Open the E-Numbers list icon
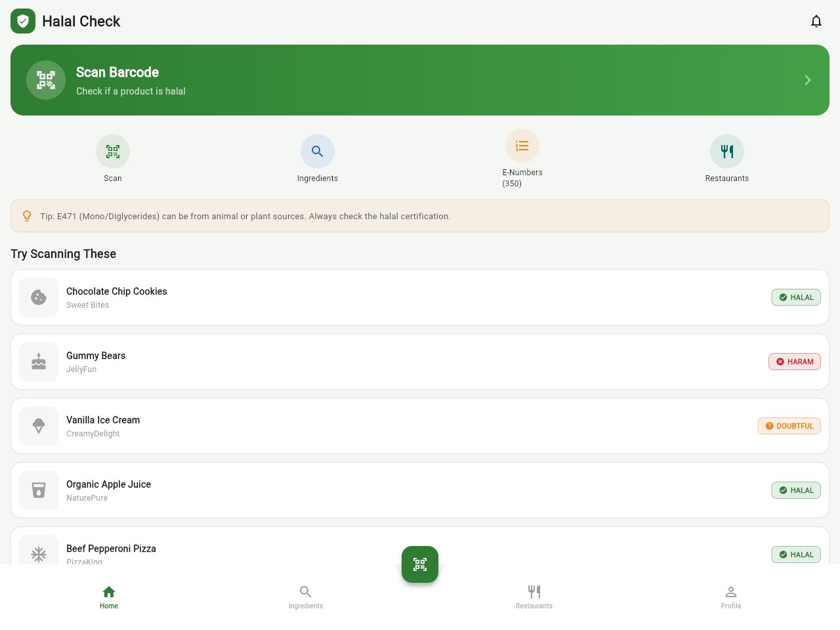The width and height of the screenshot is (840, 630). click(x=522, y=146)
